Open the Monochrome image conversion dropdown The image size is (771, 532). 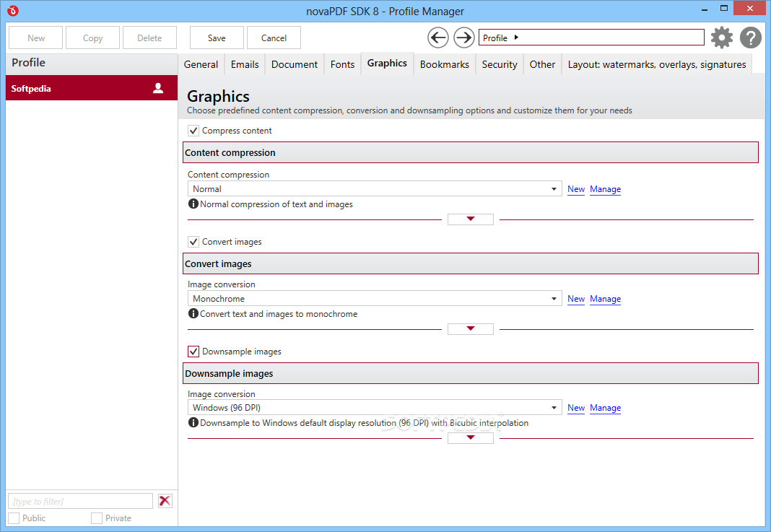pyautogui.click(x=375, y=298)
